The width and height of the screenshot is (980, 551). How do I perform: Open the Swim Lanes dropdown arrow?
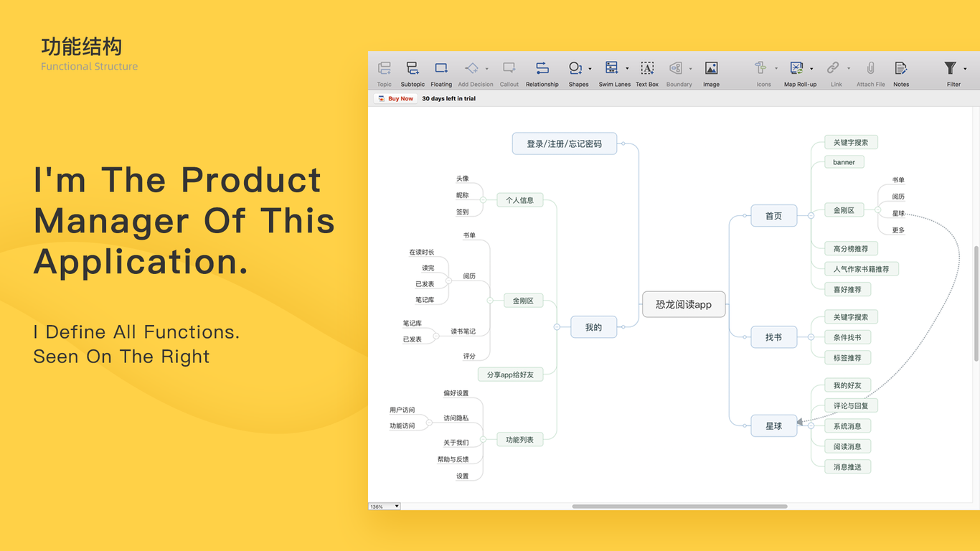point(627,69)
